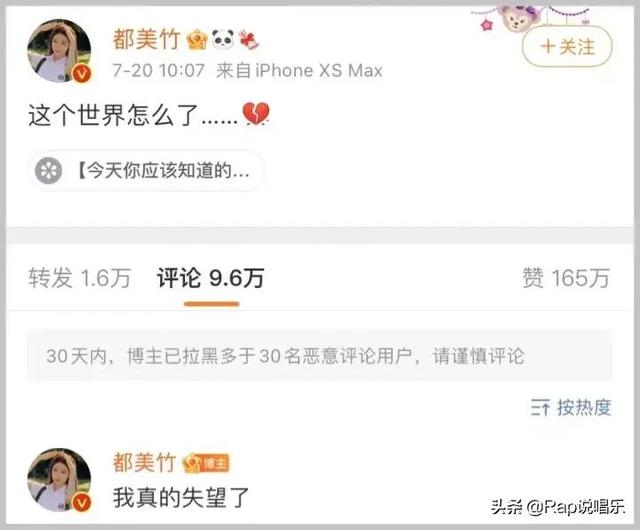640x530 pixels.
Task: Open 都美竹's profile avatar at post top
Action: click(59, 51)
